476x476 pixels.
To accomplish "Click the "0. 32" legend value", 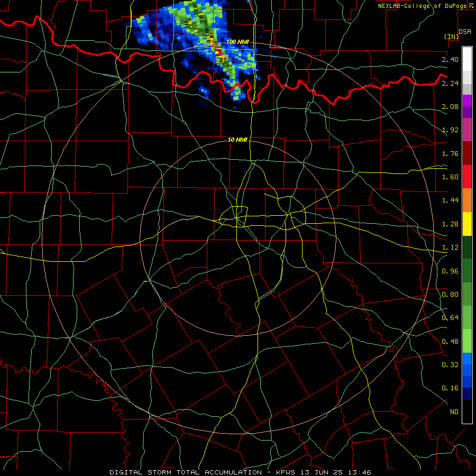I will 450,365.
